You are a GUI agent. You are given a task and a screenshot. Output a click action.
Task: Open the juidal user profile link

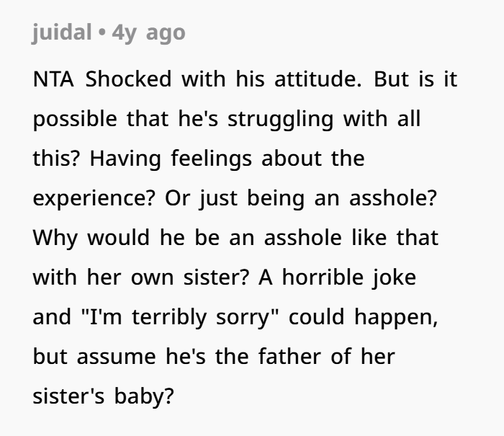pyautogui.click(x=60, y=32)
